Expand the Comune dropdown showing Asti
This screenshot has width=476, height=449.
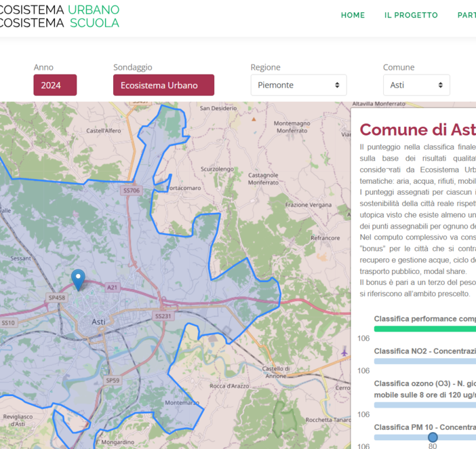click(x=416, y=85)
